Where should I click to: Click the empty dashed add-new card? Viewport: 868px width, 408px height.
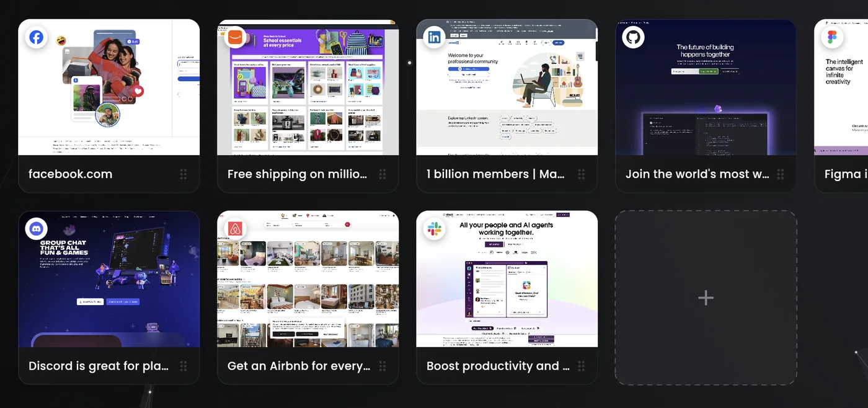click(706, 298)
